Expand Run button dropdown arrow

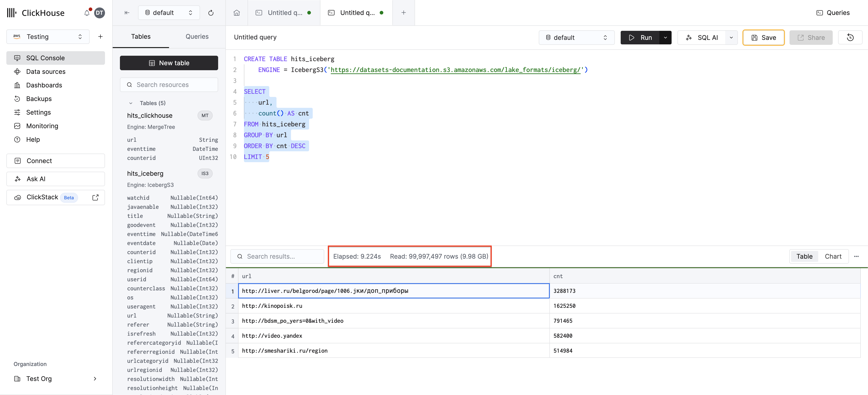coord(665,37)
